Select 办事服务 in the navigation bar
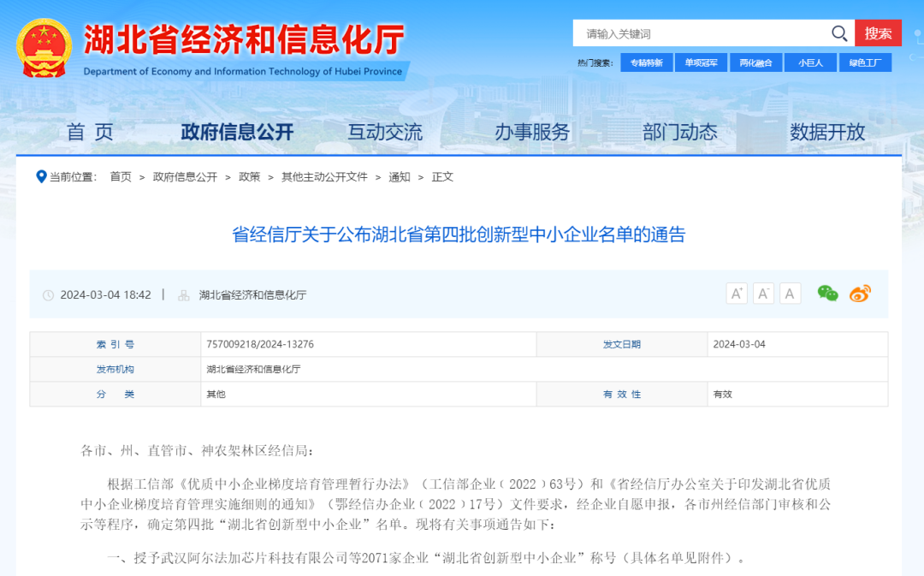 tap(530, 132)
